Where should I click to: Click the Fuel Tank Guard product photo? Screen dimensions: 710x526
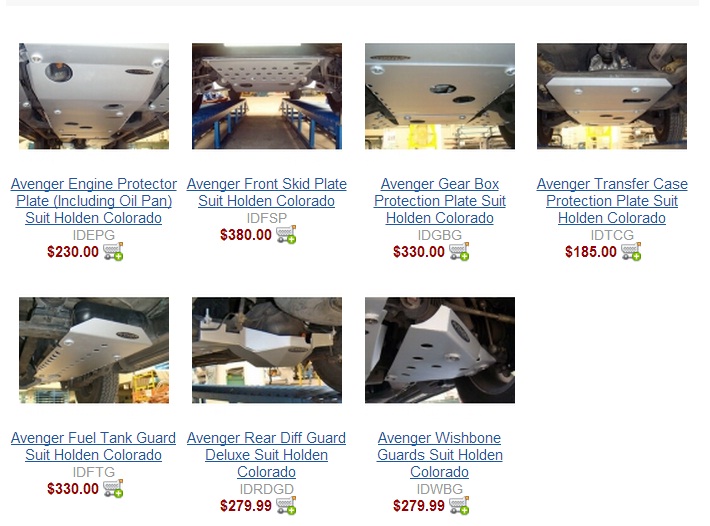(x=94, y=350)
